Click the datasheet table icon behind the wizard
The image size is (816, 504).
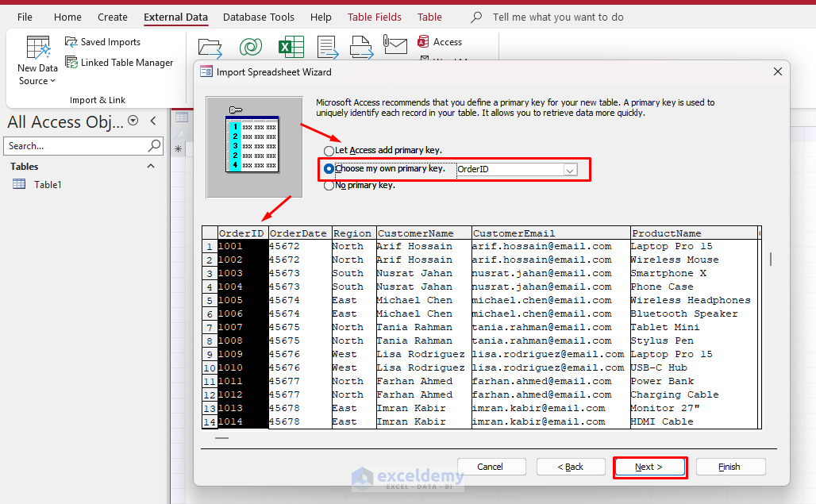182,117
